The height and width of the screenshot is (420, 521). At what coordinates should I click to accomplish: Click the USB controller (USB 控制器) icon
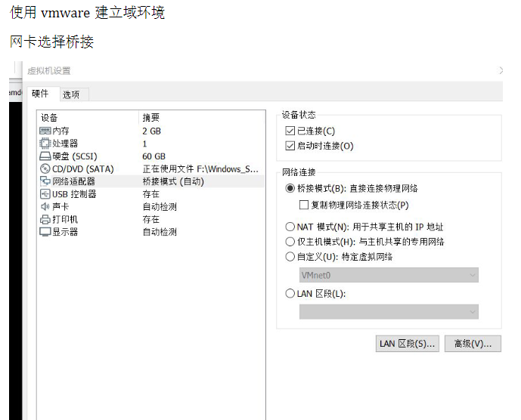point(45,194)
